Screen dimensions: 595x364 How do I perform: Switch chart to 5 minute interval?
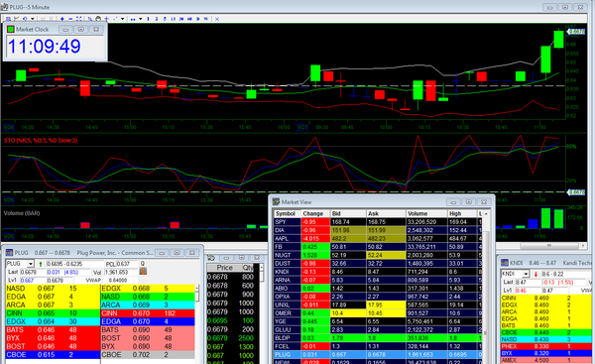(x=165, y=19)
